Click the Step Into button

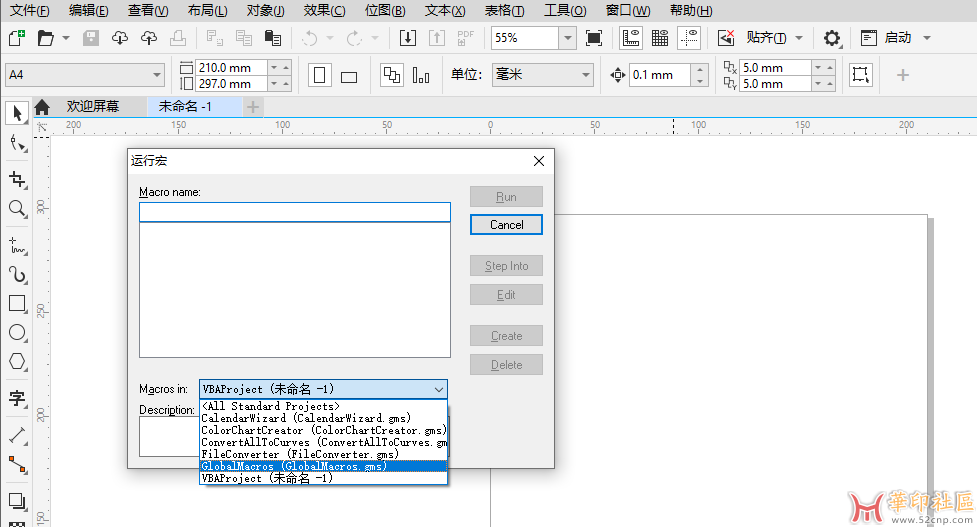tap(507, 266)
